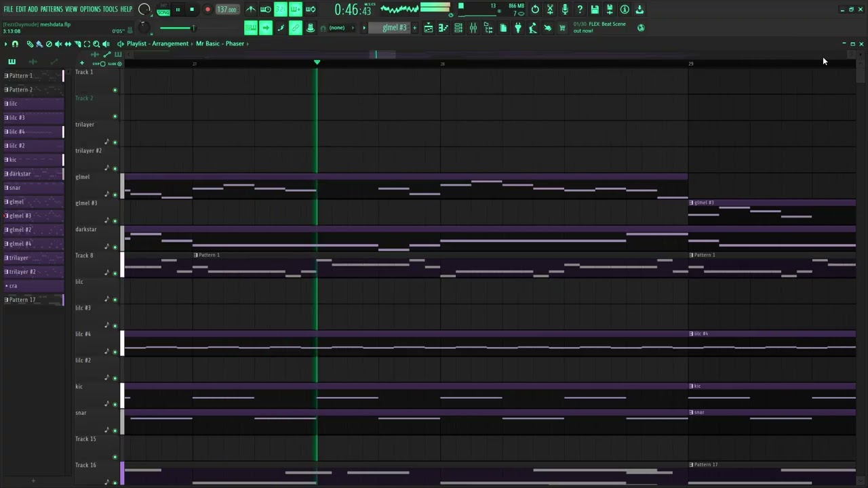Select Pattern 1 in picker list
This screenshot has height=488, width=868.
point(33,75)
